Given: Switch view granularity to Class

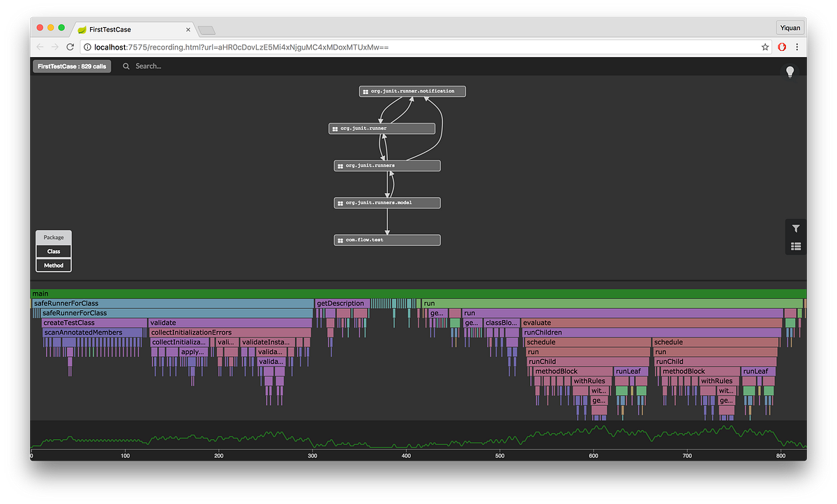Looking at the screenshot, I should (53, 251).
